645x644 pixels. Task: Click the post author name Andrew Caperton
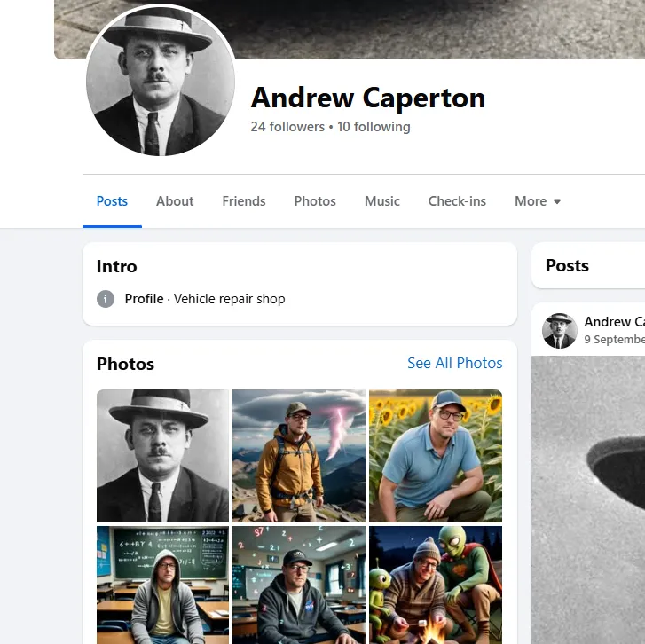point(615,322)
